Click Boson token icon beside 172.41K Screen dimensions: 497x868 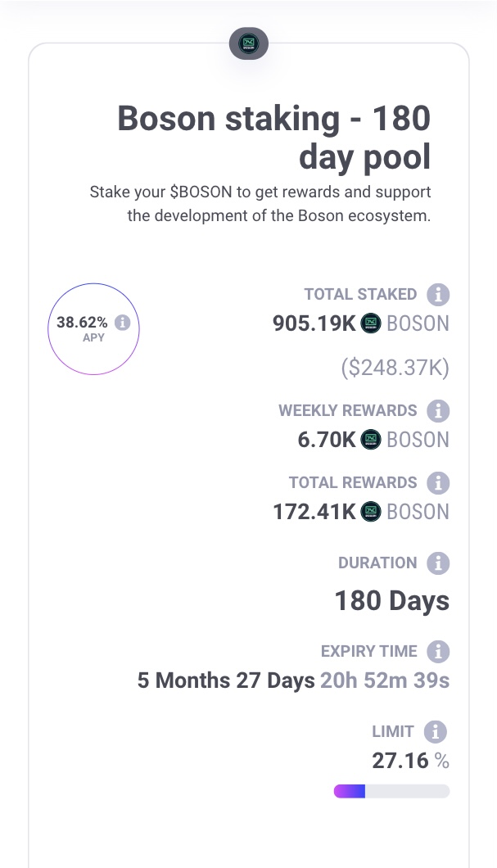(x=371, y=512)
